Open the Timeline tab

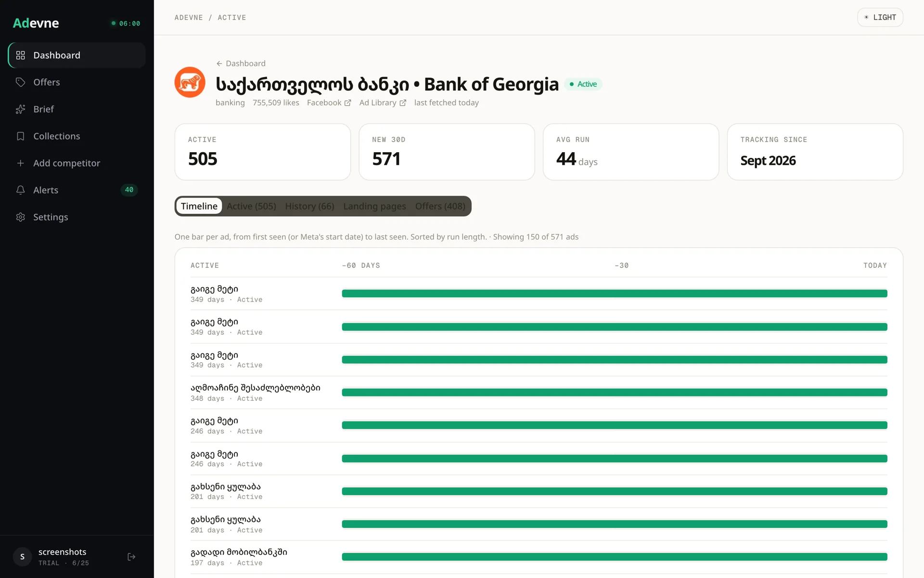click(x=199, y=206)
